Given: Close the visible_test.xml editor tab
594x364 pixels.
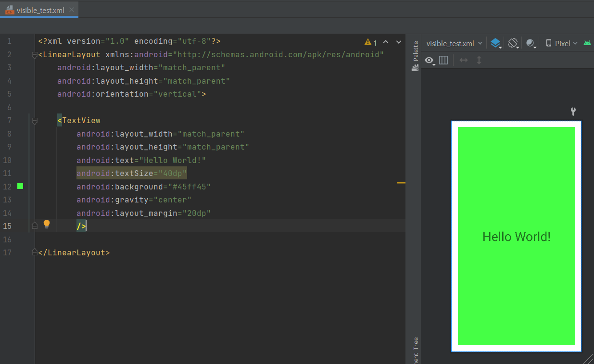Looking at the screenshot, I should coord(72,10).
